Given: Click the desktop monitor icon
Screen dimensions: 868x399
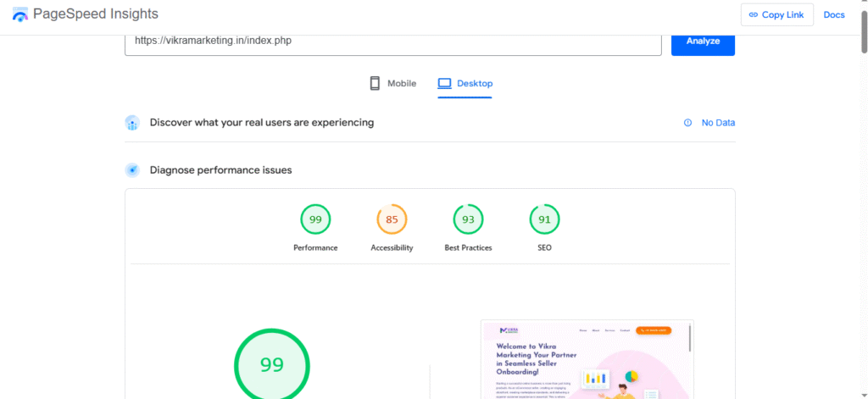Looking at the screenshot, I should [x=444, y=83].
